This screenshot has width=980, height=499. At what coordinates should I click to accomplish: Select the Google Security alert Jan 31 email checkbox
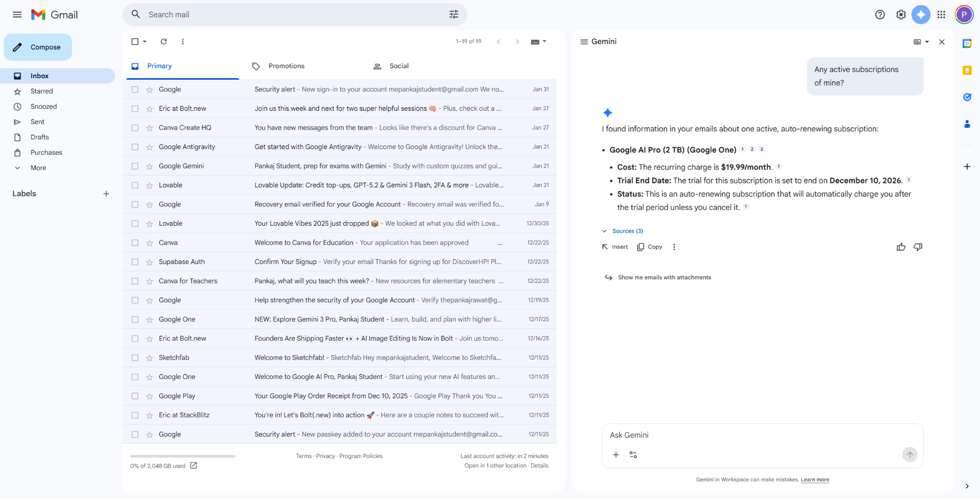[135, 89]
